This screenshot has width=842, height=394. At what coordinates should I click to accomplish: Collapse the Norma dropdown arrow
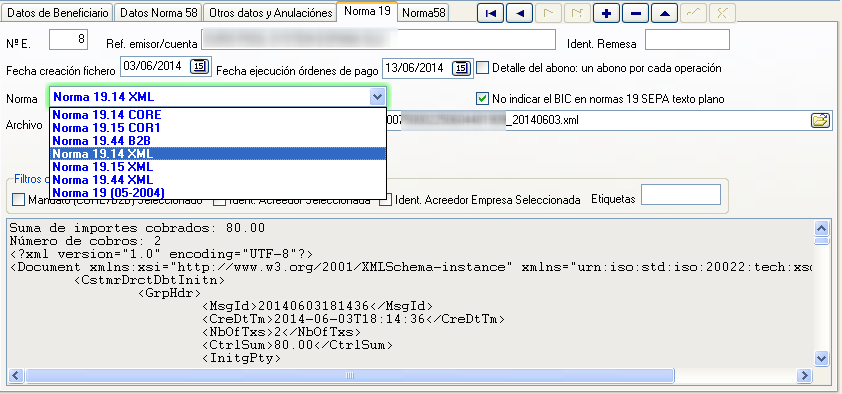coord(378,97)
